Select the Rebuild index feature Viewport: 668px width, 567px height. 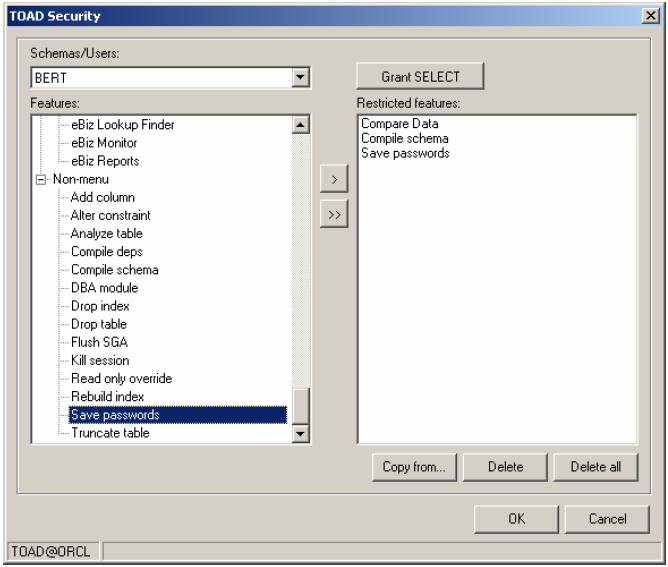coord(107,397)
